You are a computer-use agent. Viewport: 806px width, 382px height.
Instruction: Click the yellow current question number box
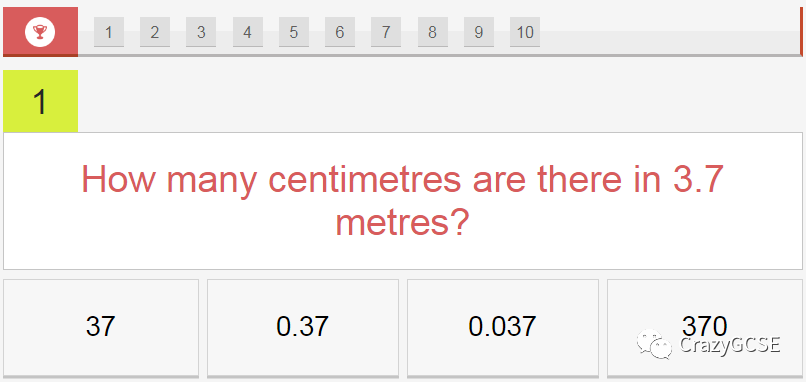pyautogui.click(x=41, y=101)
